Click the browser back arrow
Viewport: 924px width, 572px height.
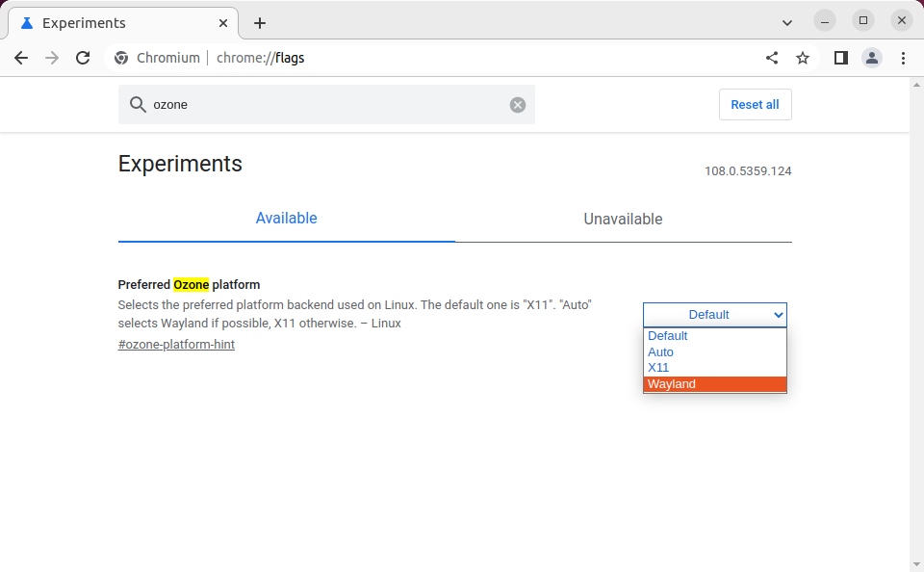pos(21,58)
